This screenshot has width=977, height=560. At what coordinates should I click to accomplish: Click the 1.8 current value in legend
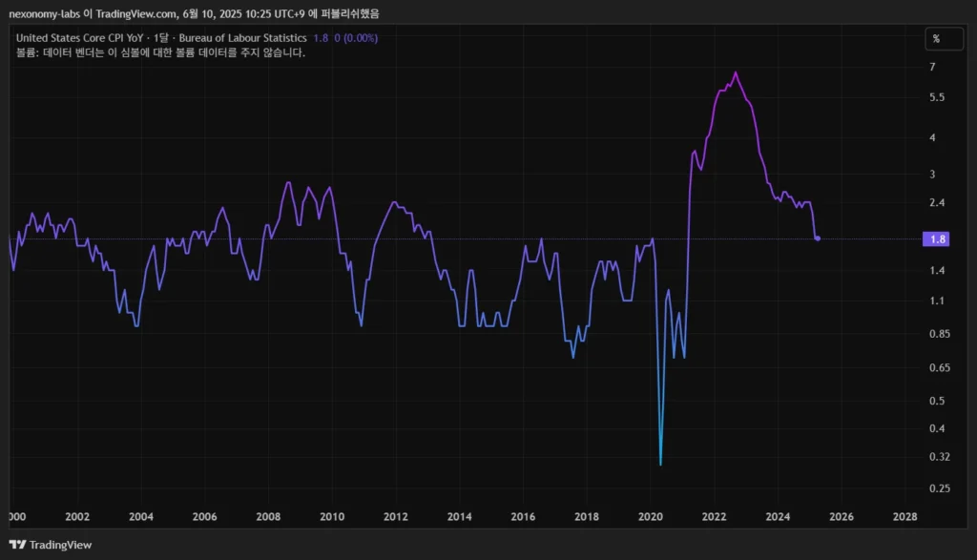pos(321,38)
